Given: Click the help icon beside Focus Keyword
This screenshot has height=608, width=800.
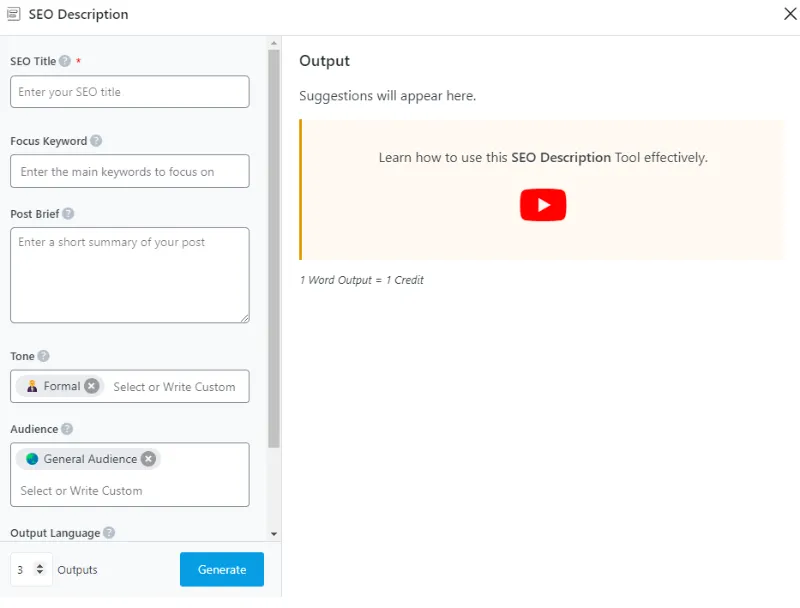Looking at the screenshot, I should [x=96, y=141].
